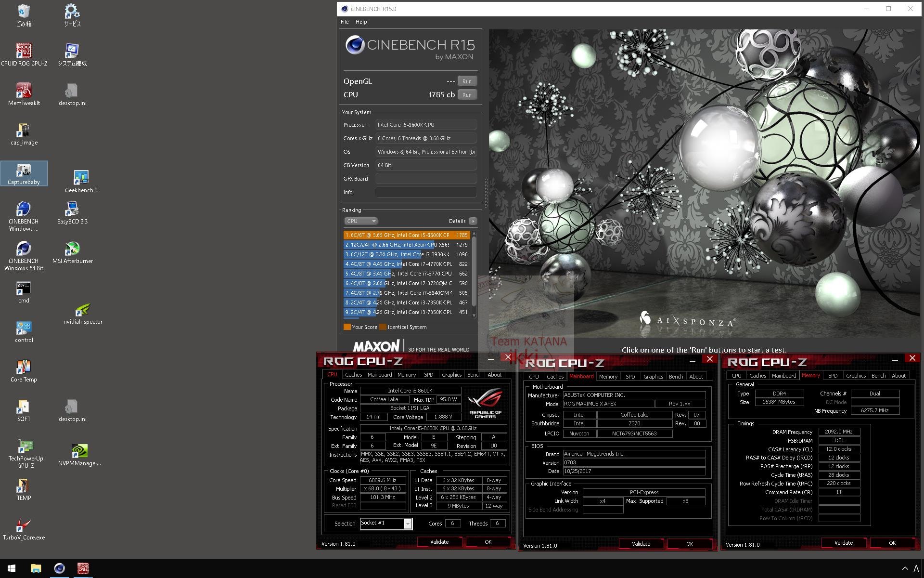Screen dimensions: 924x578
Task: Launch CPUID ROG CPU-Z desktop icon
Action: coord(24,54)
